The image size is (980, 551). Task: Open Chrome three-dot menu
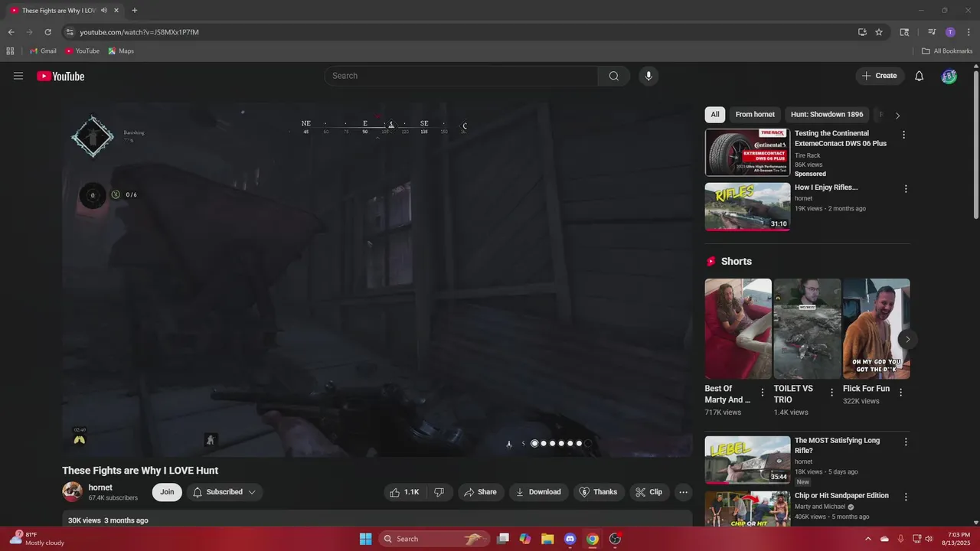pos(969,32)
